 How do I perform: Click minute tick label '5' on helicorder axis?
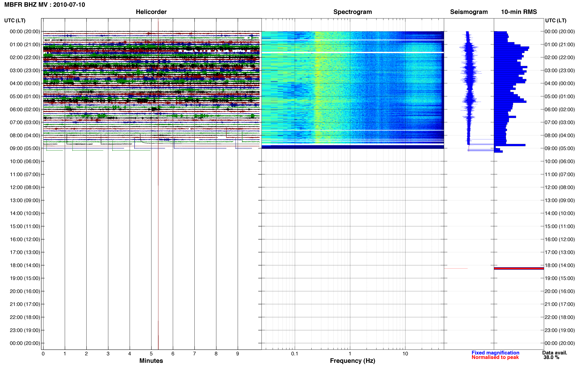point(151,354)
